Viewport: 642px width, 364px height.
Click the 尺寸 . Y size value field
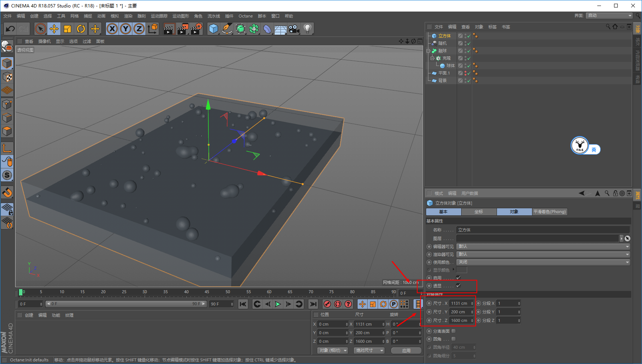click(462, 312)
